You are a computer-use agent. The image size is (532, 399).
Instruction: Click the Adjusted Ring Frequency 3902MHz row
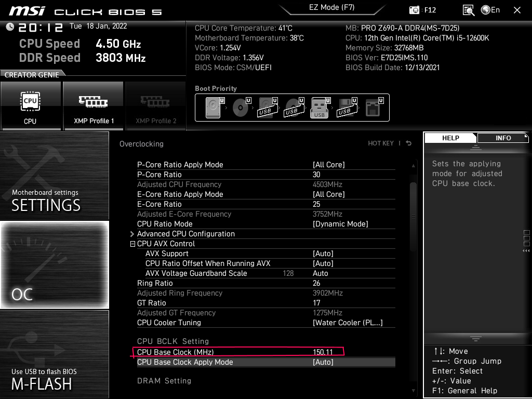click(266, 293)
